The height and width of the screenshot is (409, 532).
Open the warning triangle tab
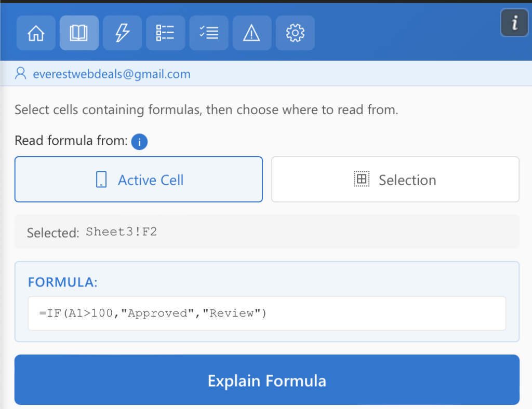(251, 33)
